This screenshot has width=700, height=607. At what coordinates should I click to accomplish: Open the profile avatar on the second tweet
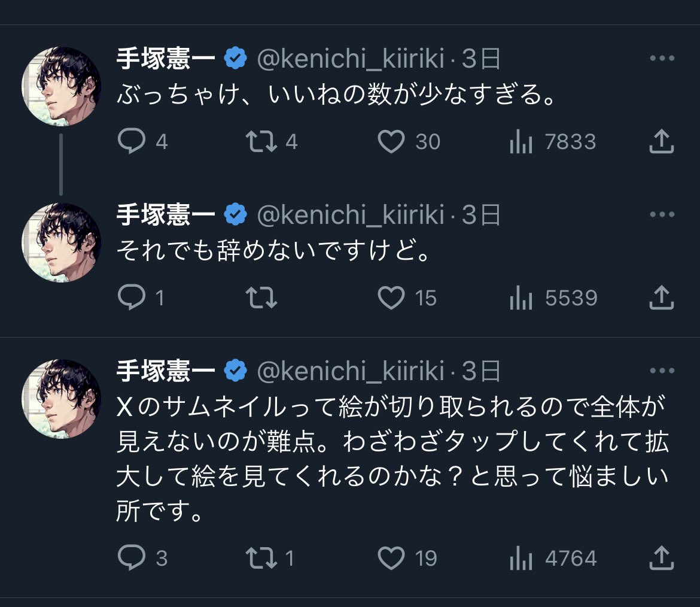tap(61, 242)
